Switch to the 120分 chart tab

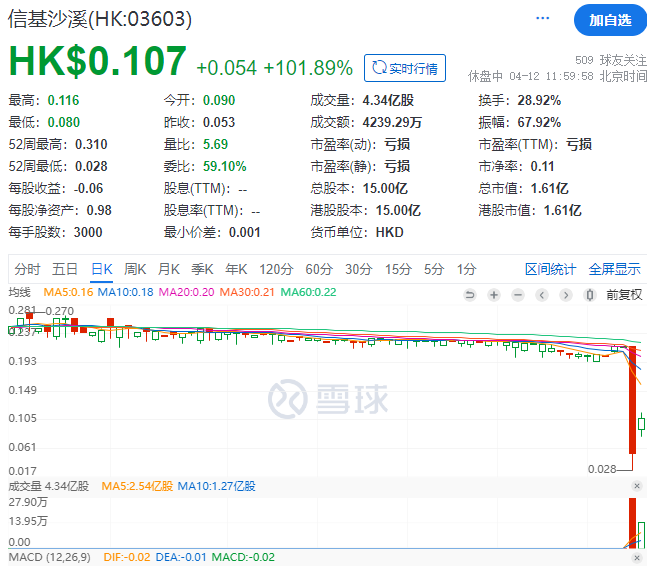[276, 269]
